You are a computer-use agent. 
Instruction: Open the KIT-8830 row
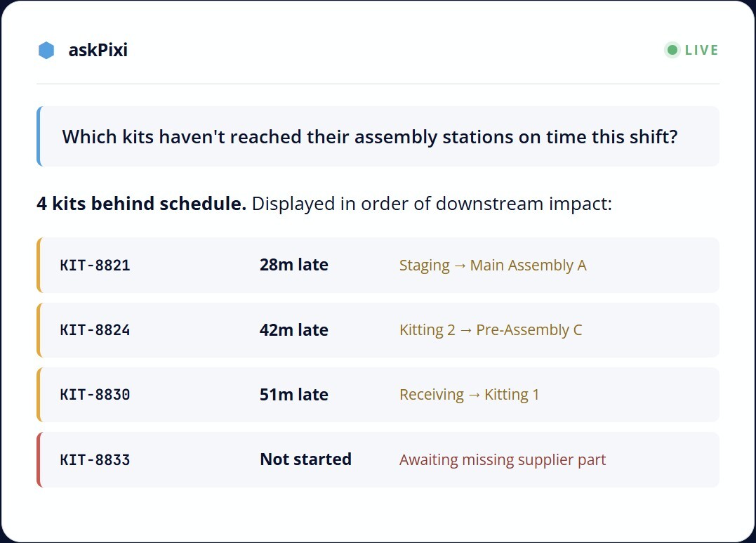coord(378,395)
